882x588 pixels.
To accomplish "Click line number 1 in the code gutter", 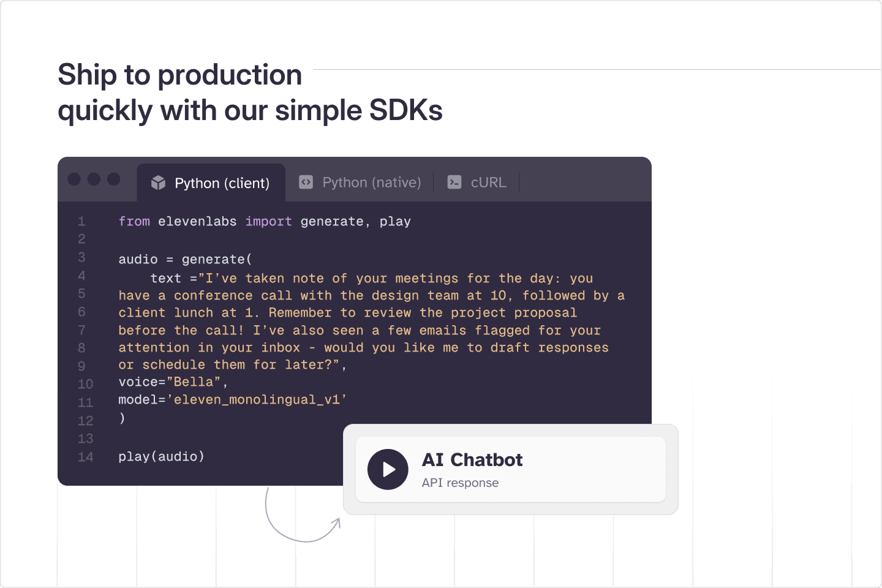I will click(81, 221).
